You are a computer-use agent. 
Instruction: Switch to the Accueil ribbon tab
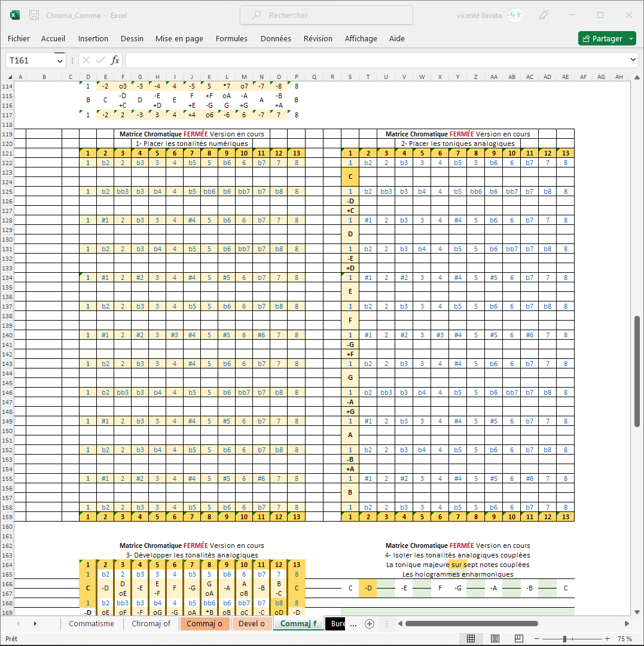[53, 38]
